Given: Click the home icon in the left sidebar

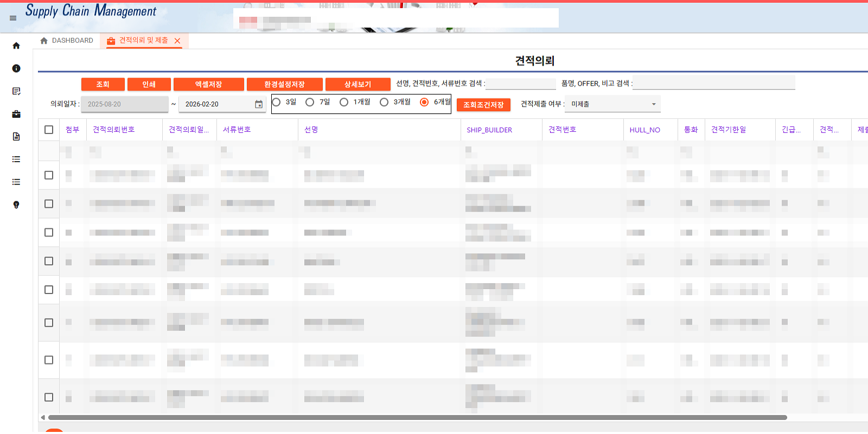Looking at the screenshot, I should point(16,46).
